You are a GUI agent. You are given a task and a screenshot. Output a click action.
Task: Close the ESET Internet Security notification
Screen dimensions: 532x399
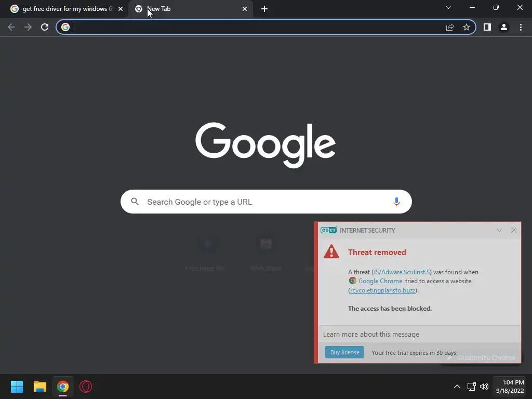pos(514,230)
